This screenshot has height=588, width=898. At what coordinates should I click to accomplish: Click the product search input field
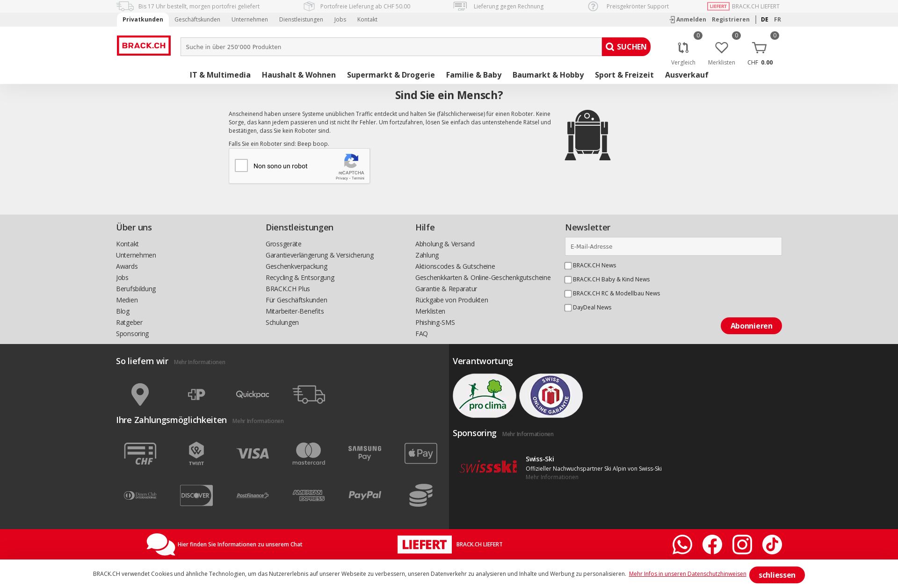pos(391,47)
